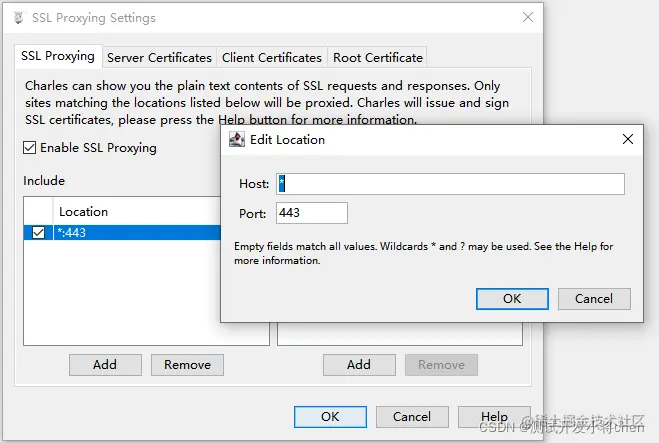Add a location to the Exclude list
The height and width of the screenshot is (443, 659).
point(359,365)
